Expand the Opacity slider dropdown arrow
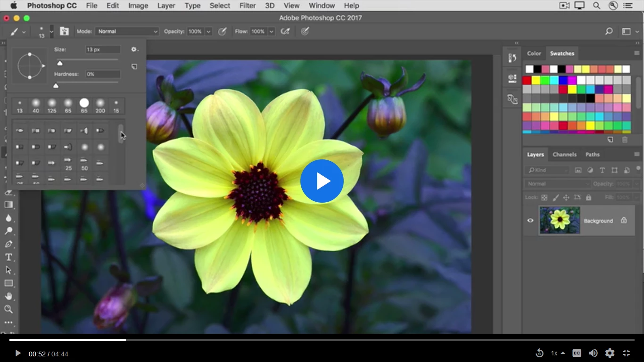This screenshot has height=362, width=644. tap(208, 32)
